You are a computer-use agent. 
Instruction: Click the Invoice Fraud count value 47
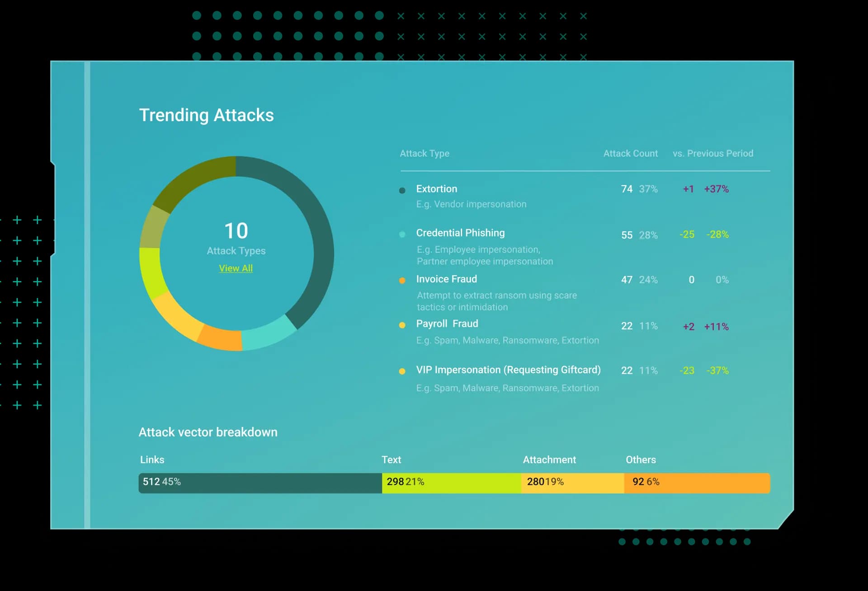tap(627, 280)
